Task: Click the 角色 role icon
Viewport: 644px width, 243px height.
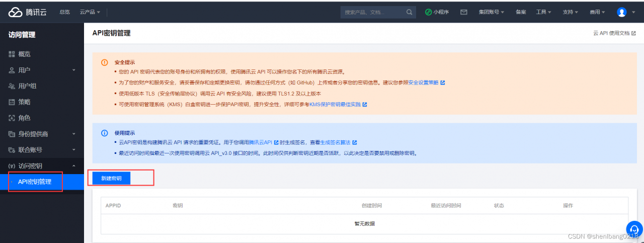Action: click(x=12, y=118)
